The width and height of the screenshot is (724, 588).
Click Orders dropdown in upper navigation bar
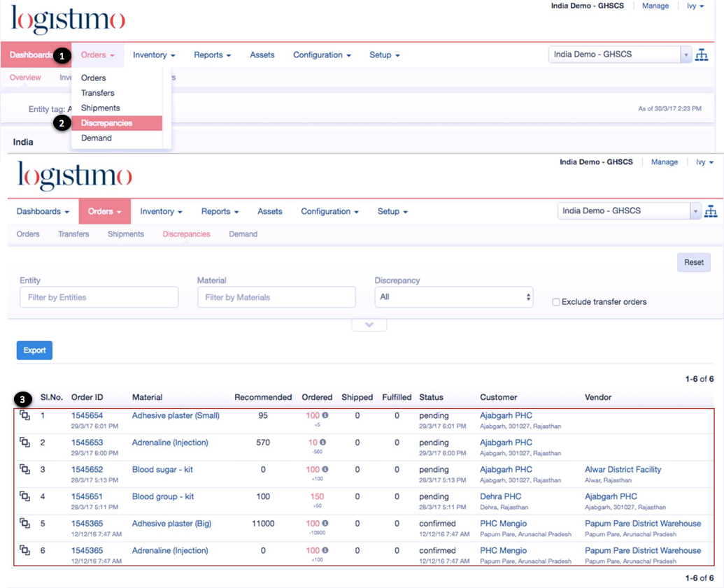click(x=97, y=55)
